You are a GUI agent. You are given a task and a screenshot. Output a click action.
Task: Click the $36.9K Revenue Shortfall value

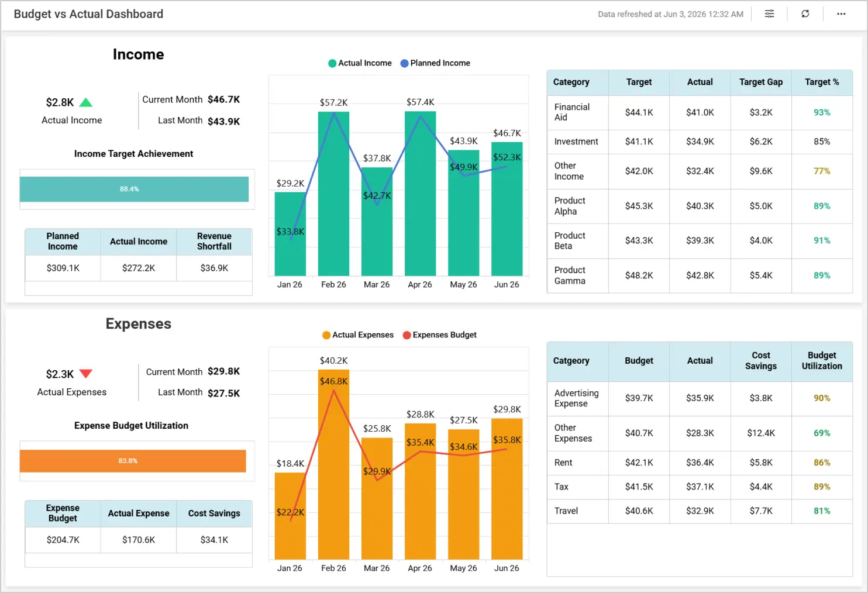pos(214,268)
